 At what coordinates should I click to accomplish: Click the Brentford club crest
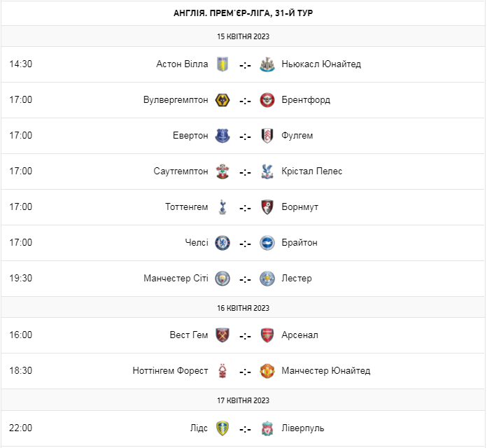tap(267, 100)
